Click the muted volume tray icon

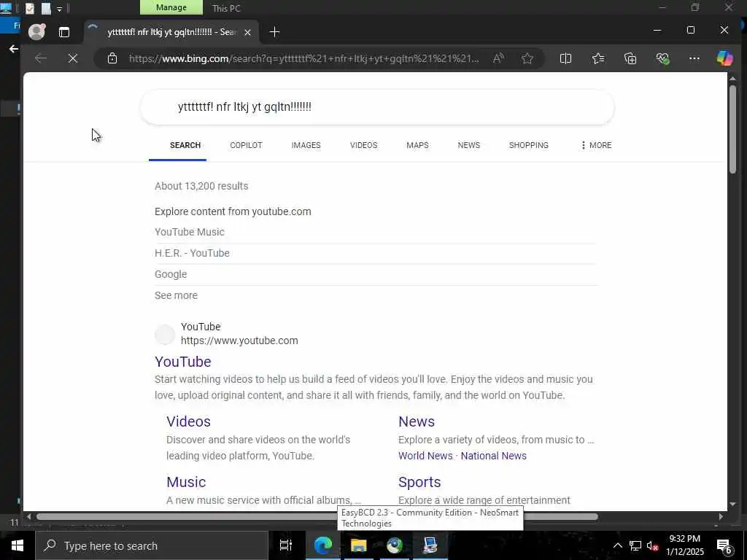pos(652,545)
